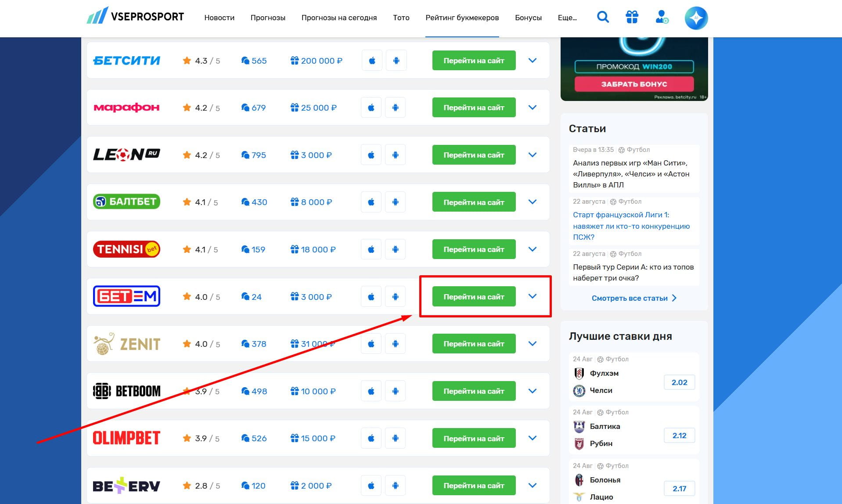The height and width of the screenshot is (504, 842).
Task: Open Leon 795 reviews count
Action: pos(253,155)
